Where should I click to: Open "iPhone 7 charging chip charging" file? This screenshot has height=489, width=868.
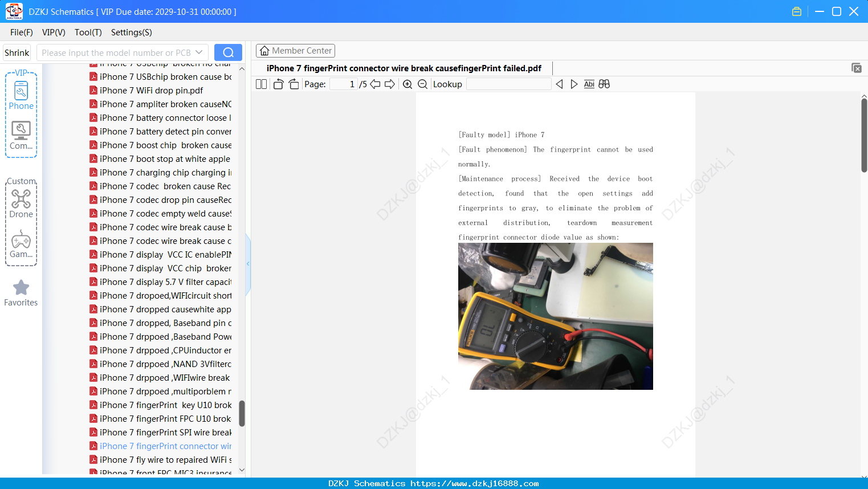161,173
